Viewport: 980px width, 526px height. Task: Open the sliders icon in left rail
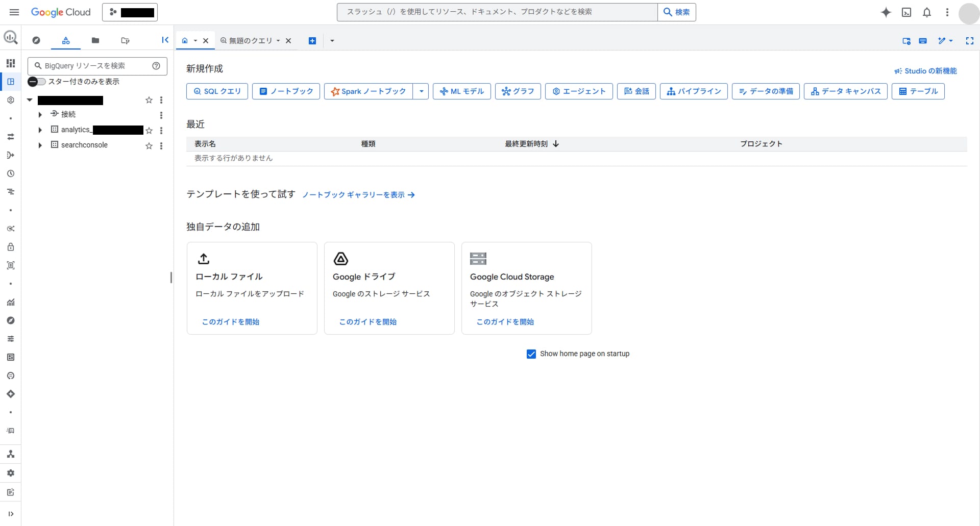[x=11, y=339]
